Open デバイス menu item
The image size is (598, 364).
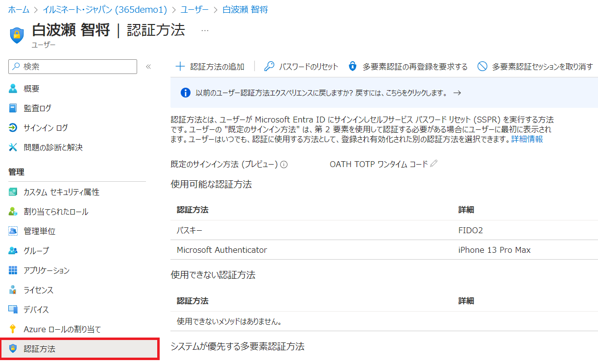click(36, 310)
